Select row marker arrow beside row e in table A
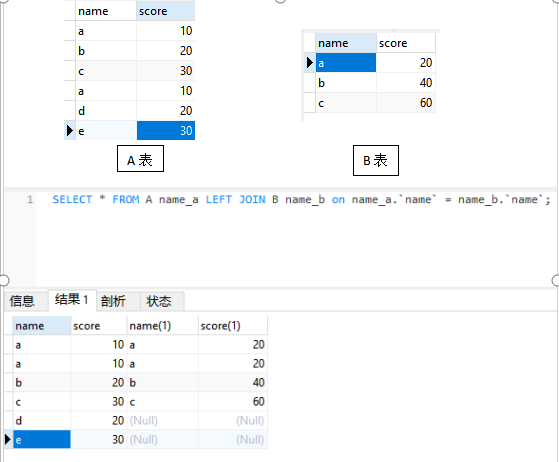 (x=70, y=130)
